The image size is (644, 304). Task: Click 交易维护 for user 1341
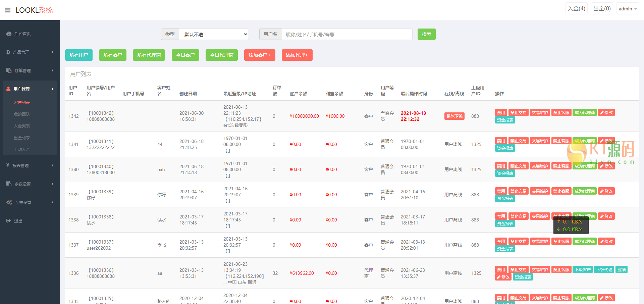click(x=540, y=141)
